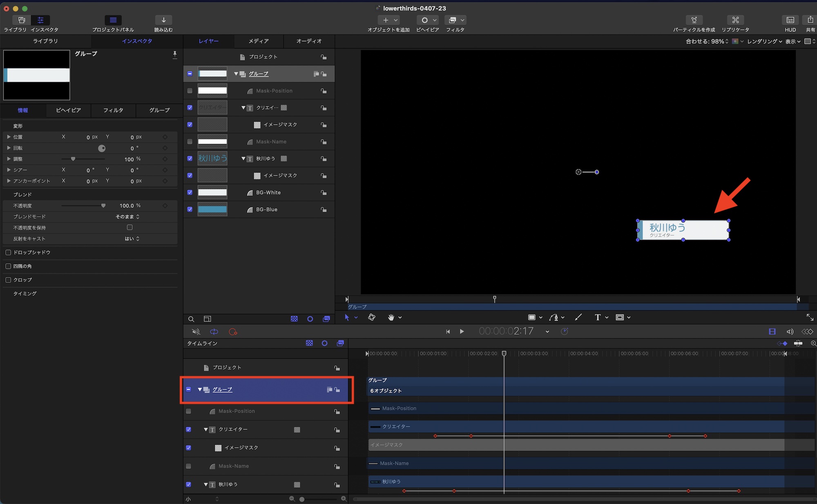Select the Pan hand tool
The height and width of the screenshot is (504, 817).
point(391,317)
